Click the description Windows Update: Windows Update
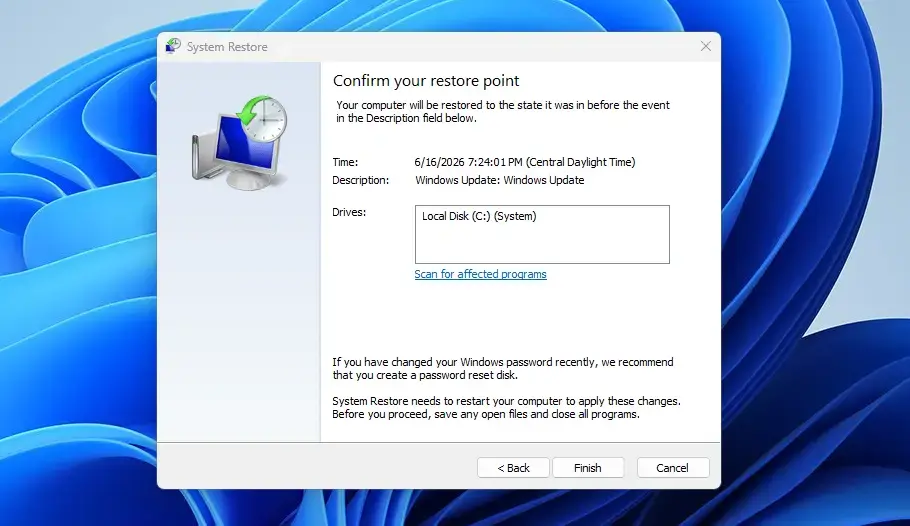 click(500, 181)
